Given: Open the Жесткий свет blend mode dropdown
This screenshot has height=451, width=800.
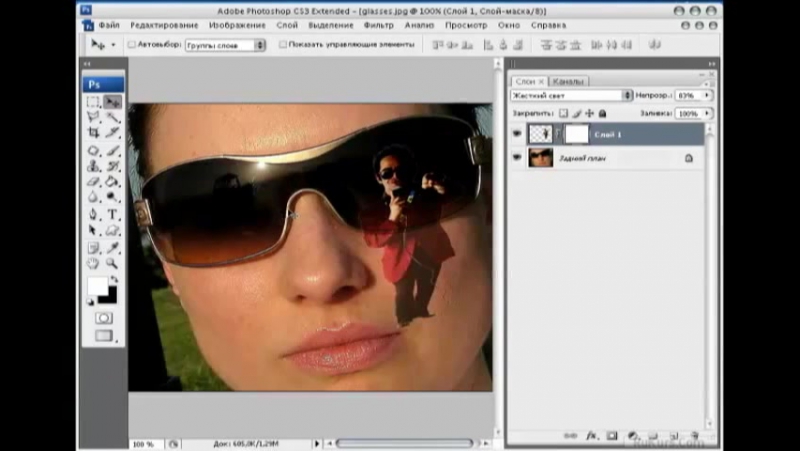Looking at the screenshot, I should (570, 96).
